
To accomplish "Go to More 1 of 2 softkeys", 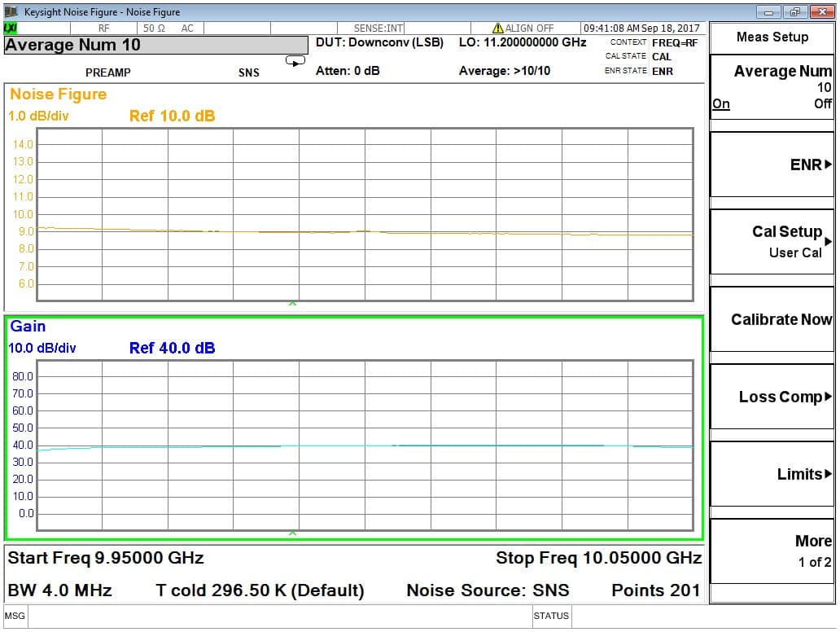I will pos(772,551).
